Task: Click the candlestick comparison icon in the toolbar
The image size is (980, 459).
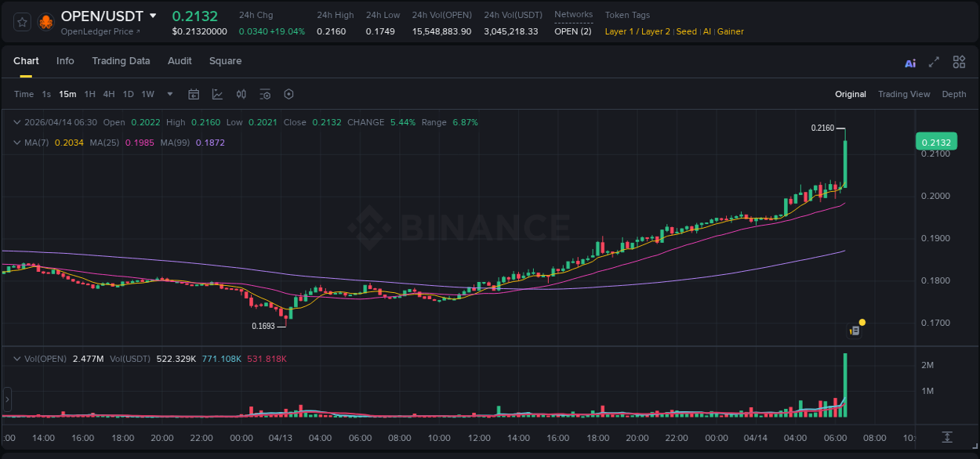Action: coord(241,94)
